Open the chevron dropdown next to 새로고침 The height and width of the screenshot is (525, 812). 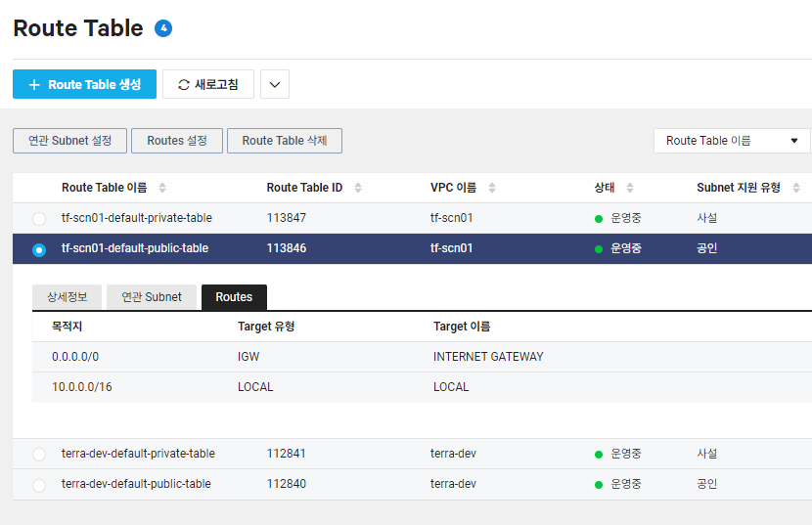(275, 84)
